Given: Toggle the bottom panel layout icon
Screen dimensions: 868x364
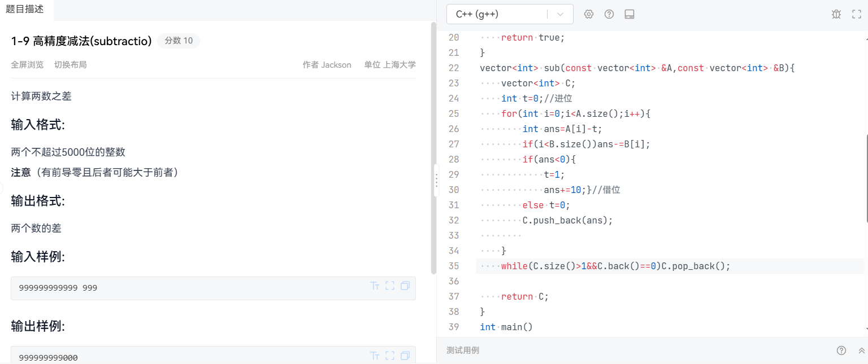Looking at the screenshot, I should [x=630, y=14].
